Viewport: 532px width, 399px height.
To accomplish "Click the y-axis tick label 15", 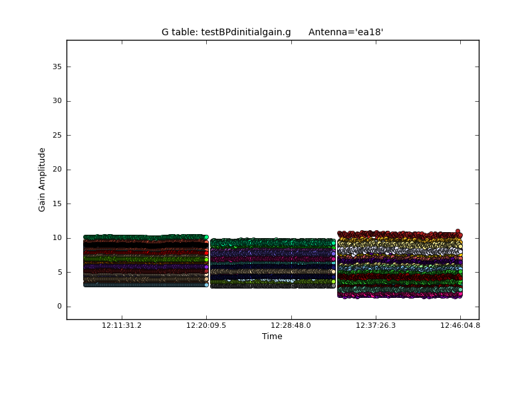I will 57,203.
